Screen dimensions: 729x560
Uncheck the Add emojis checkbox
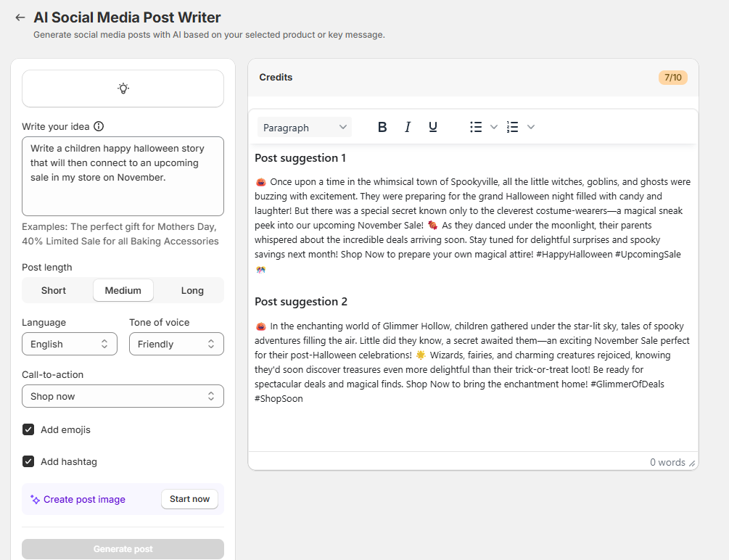coord(28,429)
